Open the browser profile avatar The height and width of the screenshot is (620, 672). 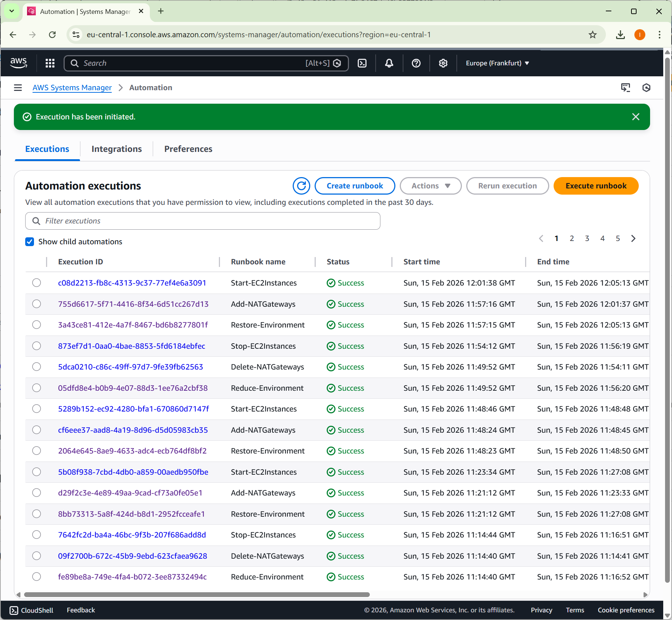640,35
